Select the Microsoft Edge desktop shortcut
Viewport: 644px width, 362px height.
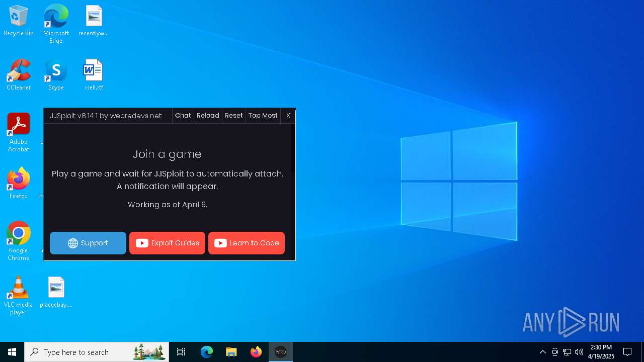(56, 24)
